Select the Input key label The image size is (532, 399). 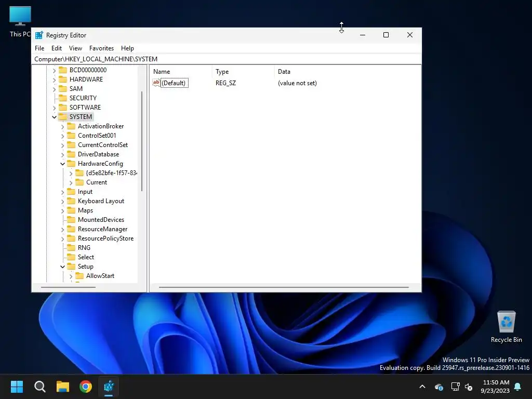tap(85, 192)
